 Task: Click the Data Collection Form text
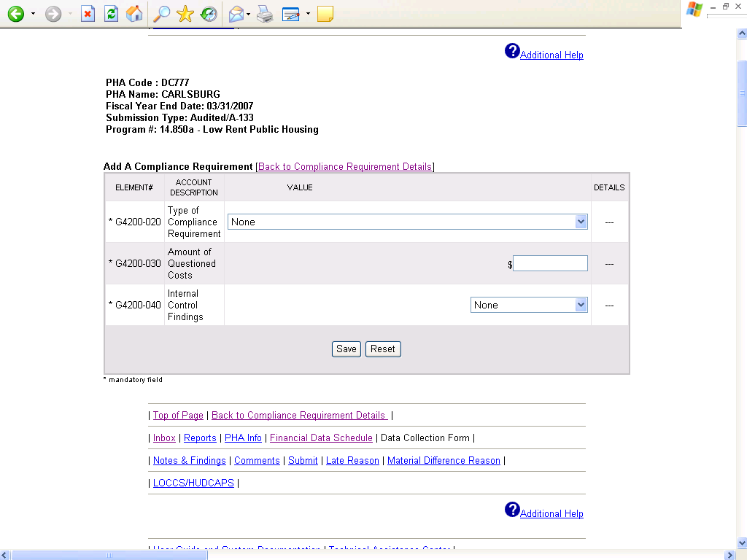(x=425, y=437)
